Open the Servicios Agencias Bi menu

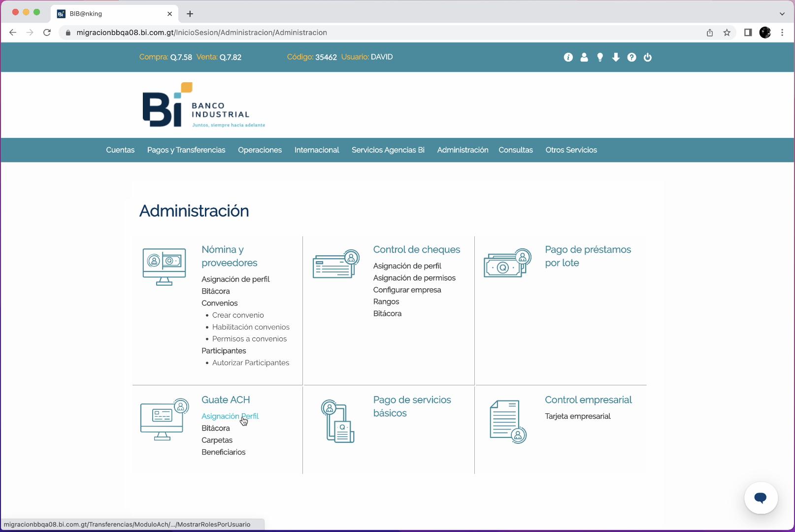[388, 150]
